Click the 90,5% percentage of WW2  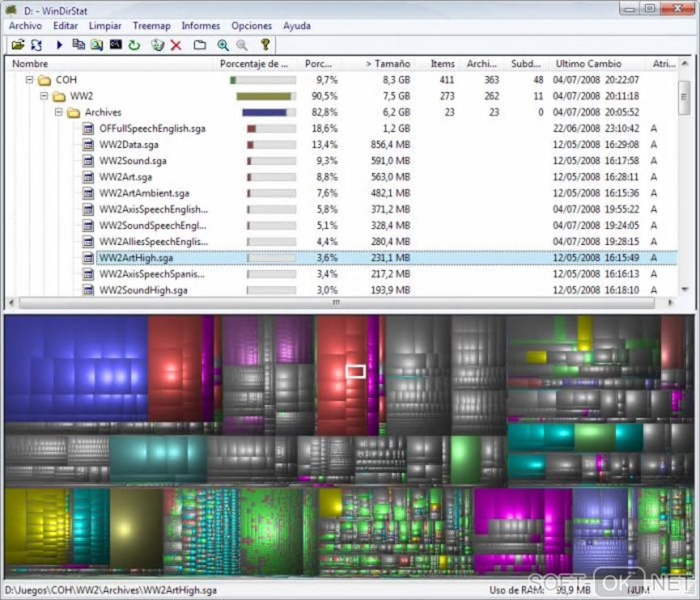(324, 96)
